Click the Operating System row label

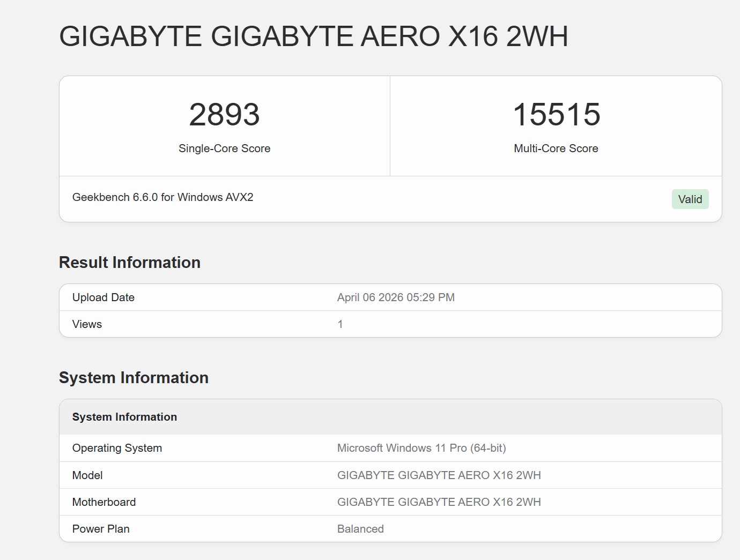(x=117, y=448)
